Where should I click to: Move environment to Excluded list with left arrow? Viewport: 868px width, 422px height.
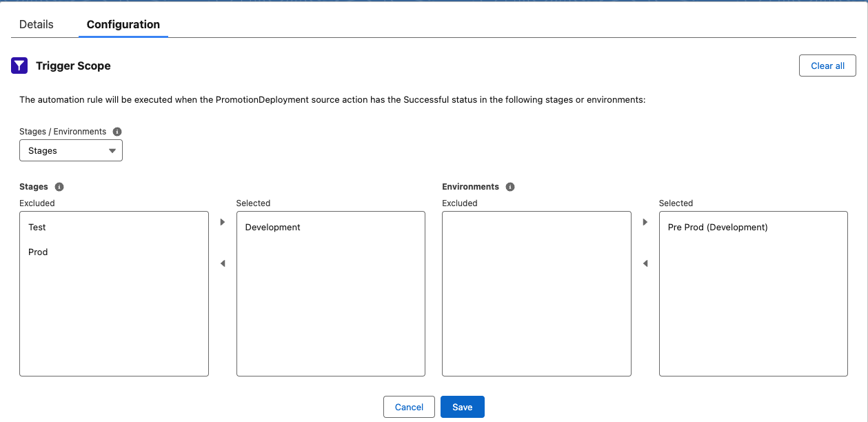[645, 263]
